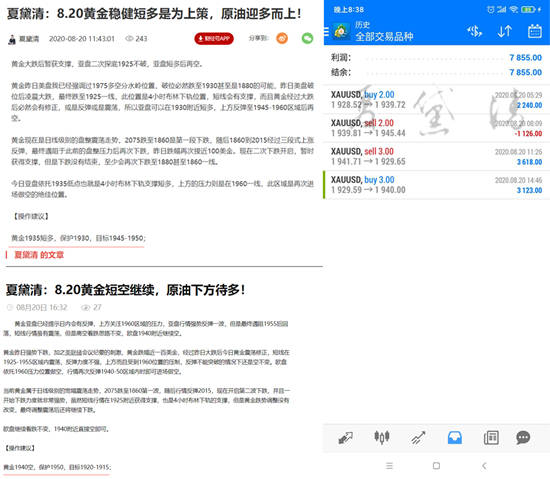The height and width of the screenshot is (479, 550).
Task: Select the XAUUSD buy 2.00 trade row
Action: 436,100
